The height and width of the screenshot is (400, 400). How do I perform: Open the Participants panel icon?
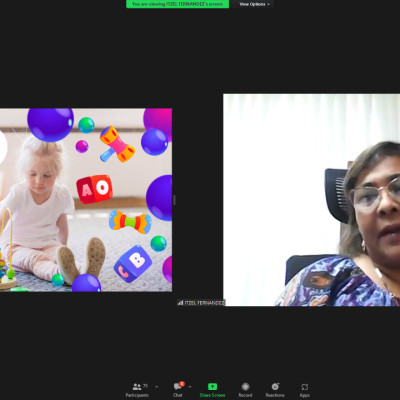137,387
